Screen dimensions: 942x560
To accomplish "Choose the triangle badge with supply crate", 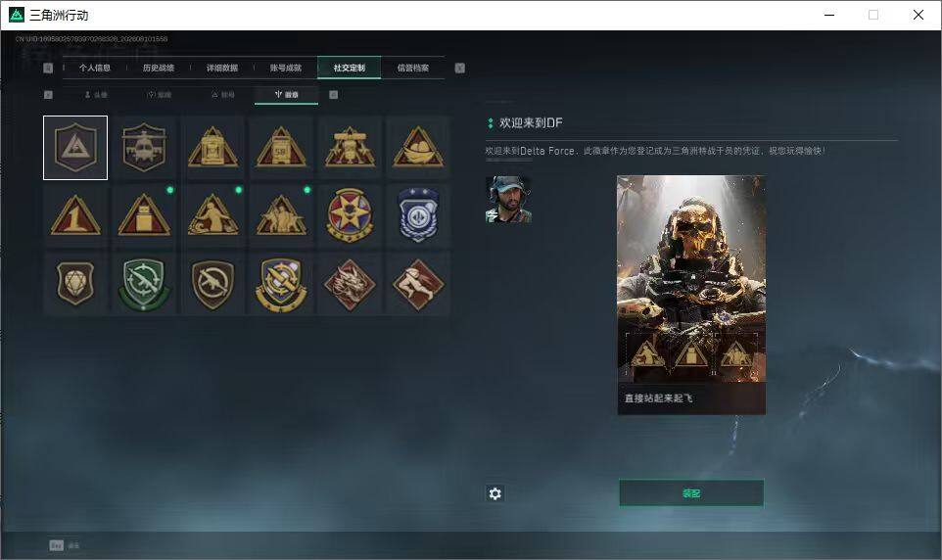I will pos(281,148).
